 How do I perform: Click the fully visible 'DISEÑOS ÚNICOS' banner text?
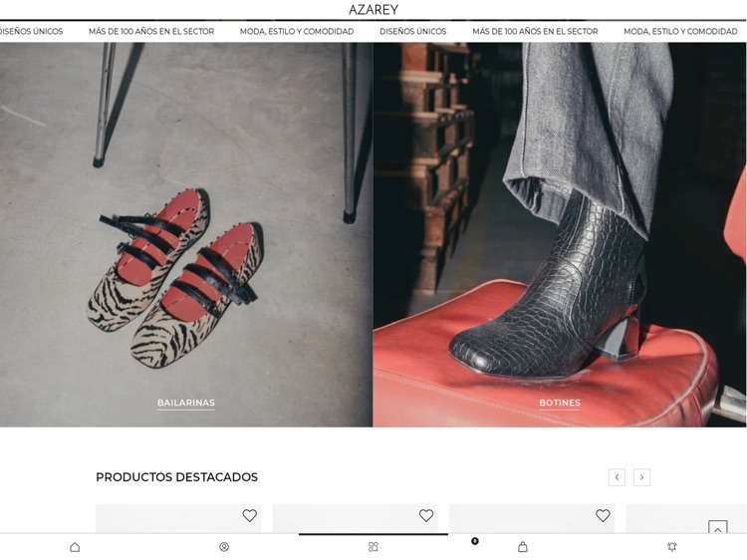click(x=413, y=32)
